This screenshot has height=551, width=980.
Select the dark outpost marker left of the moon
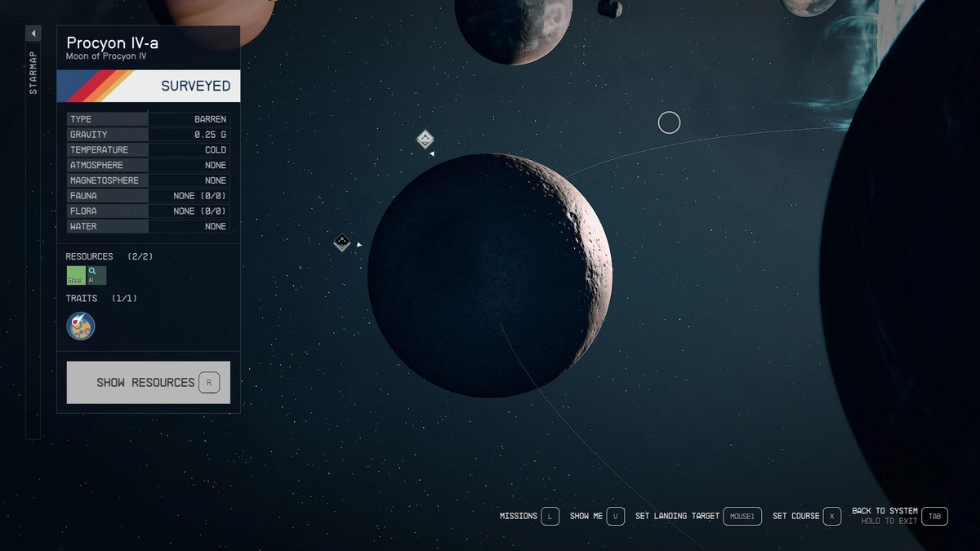[x=342, y=242]
